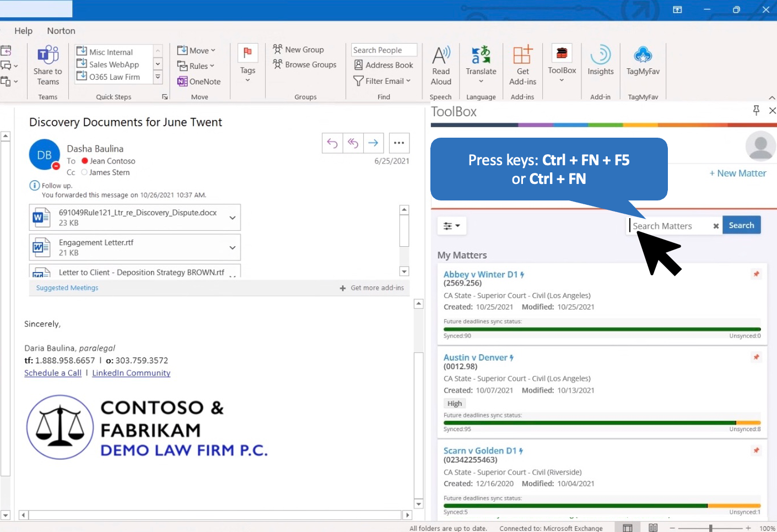
Task: Launch the ToolBox add-in from ribbon
Action: 562,63
